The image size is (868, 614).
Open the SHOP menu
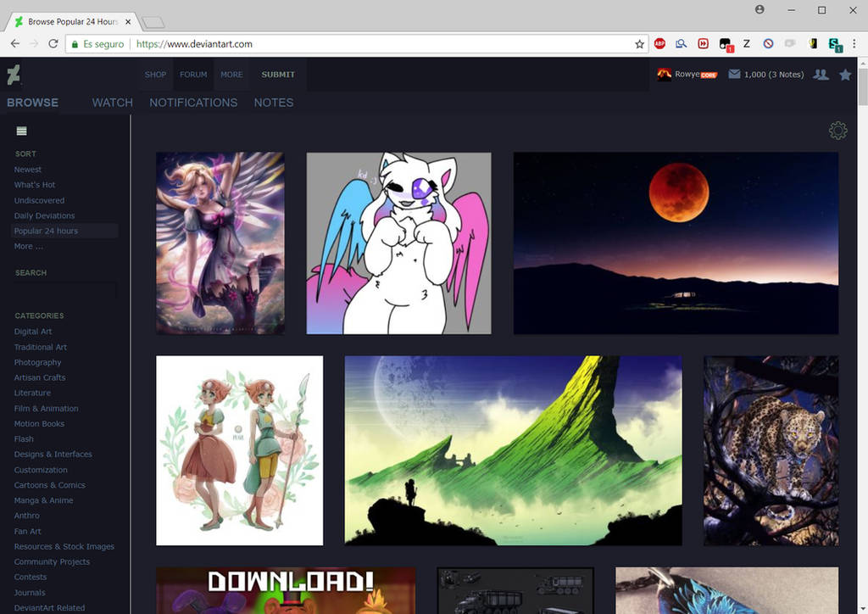tap(155, 75)
